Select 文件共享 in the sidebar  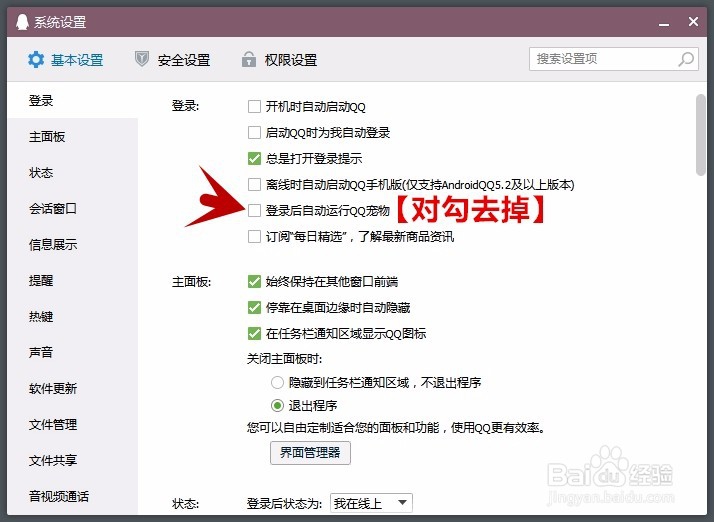(x=72, y=460)
